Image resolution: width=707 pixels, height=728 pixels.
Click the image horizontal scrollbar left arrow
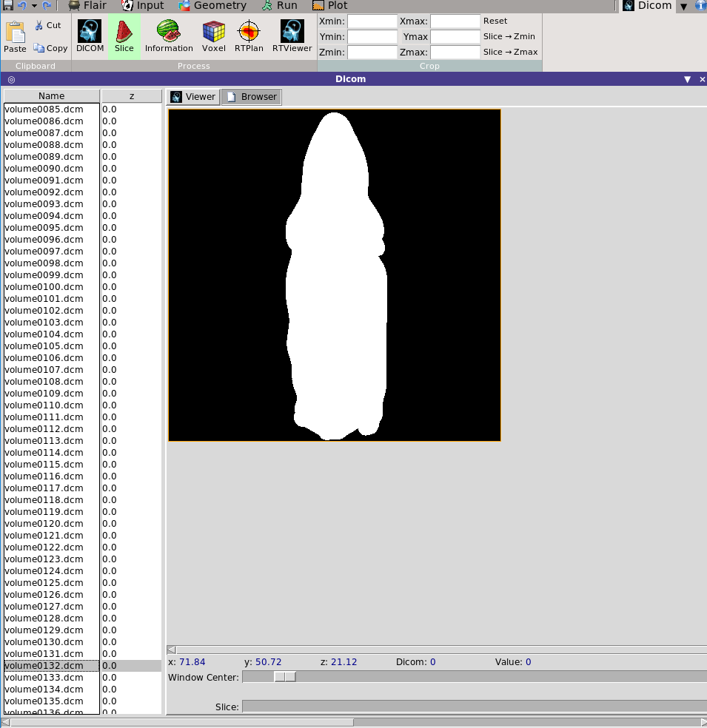(x=172, y=650)
